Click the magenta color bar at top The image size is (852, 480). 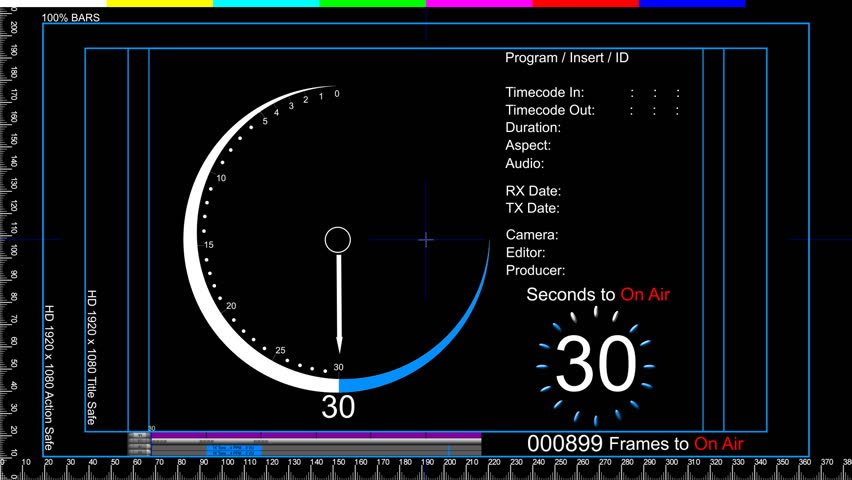click(x=479, y=3)
